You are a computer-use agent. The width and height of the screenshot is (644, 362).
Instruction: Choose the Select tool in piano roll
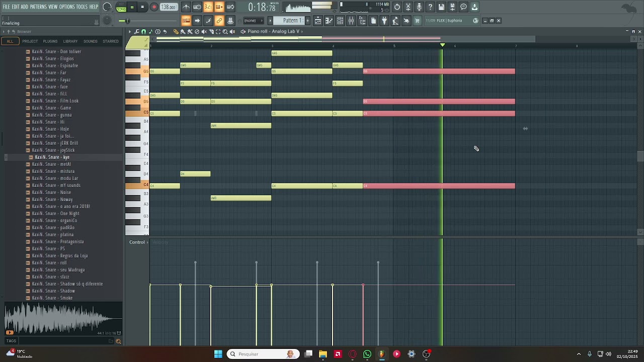[x=218, y=31]
